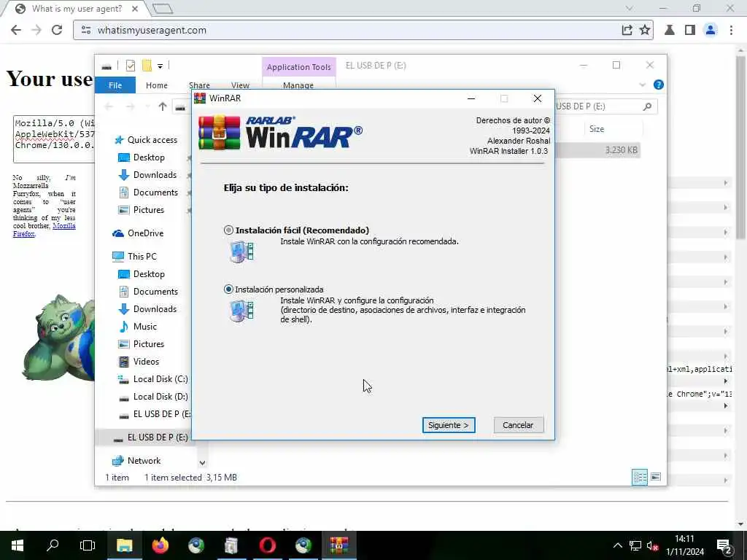Viewport: 747px width, 560px height.
Task: Switch Explorer to large icons view
Action: pyautogui.click(x=656, y=477)
